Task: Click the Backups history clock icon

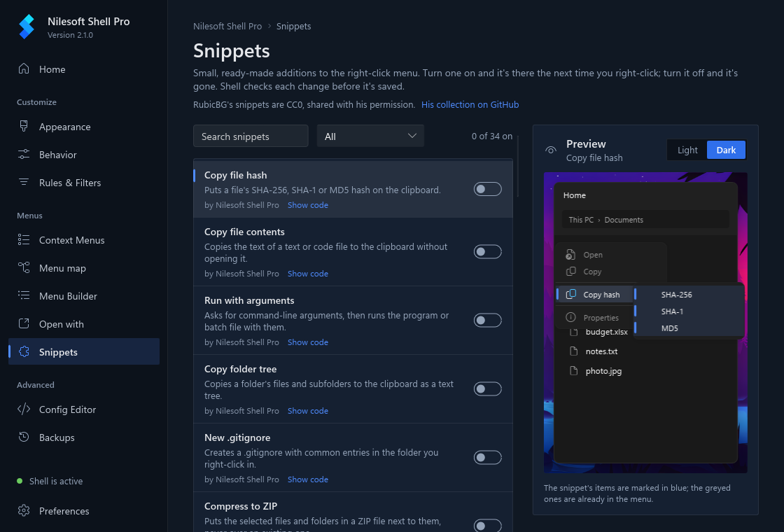Action: point(24,437)
